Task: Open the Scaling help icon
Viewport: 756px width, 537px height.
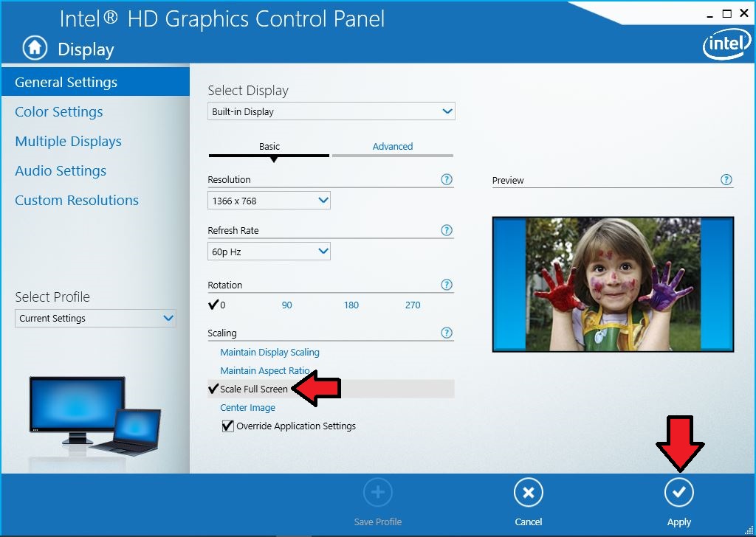Action: (x=447, y=333)
